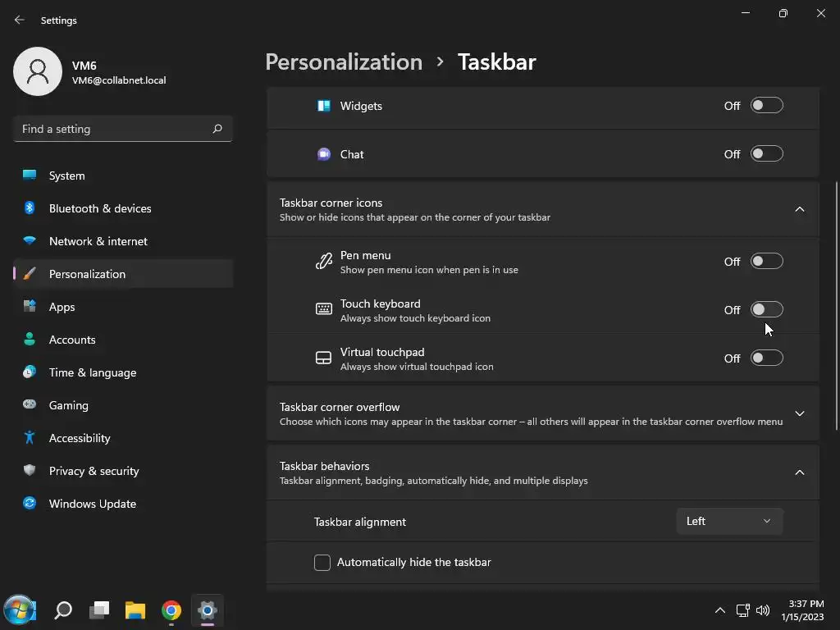Open taskbar Search magnifier

[x=63, y=609]
